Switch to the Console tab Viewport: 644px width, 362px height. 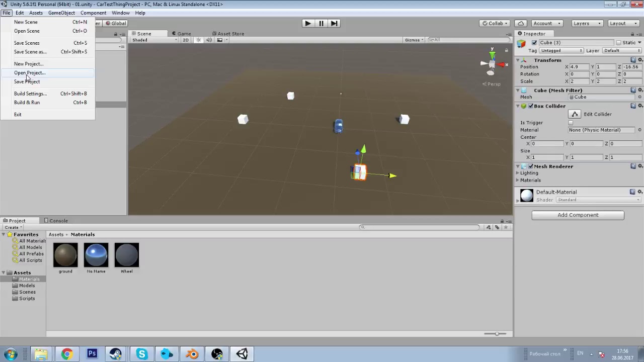[x=55, y=221]
